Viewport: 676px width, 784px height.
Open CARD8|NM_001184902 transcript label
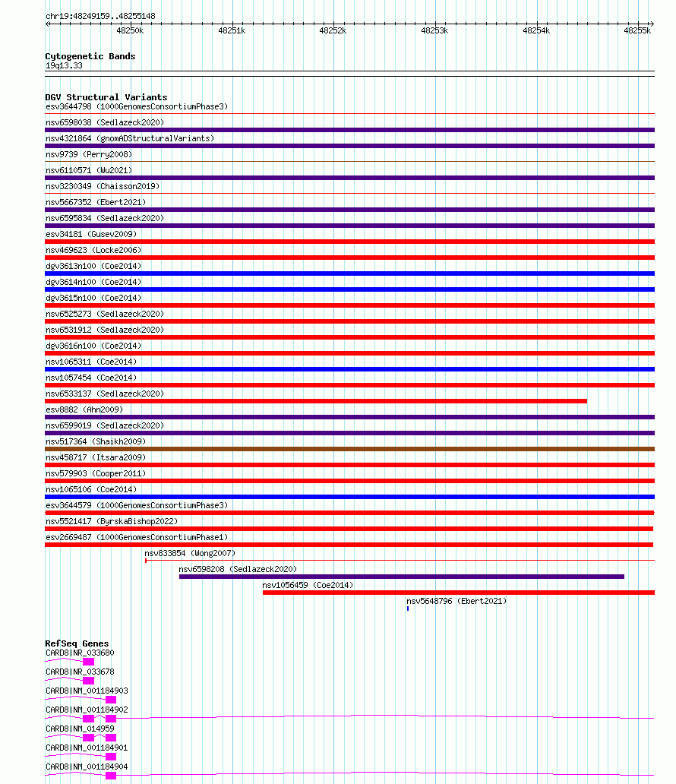click(x=87, y=710)
